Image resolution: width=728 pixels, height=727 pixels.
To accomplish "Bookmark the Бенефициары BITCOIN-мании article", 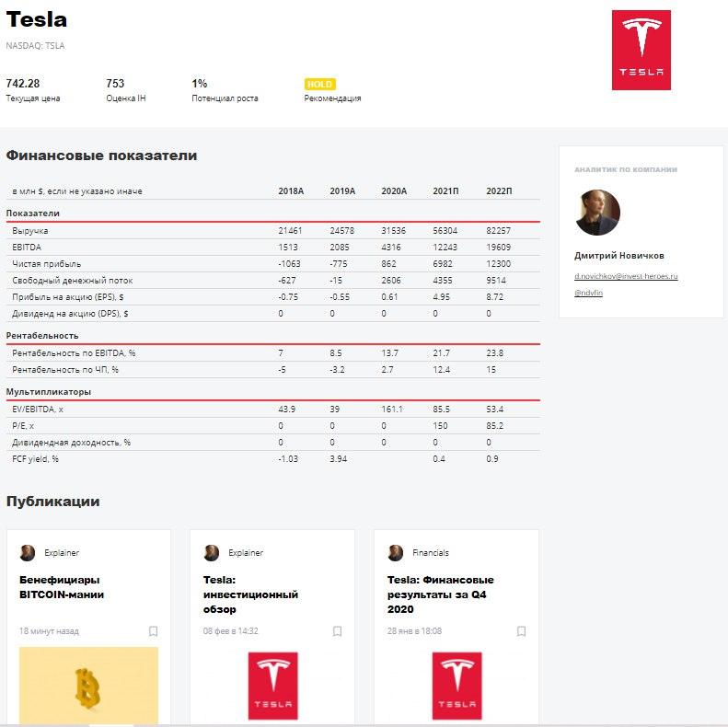I will (x=153, y=631).
